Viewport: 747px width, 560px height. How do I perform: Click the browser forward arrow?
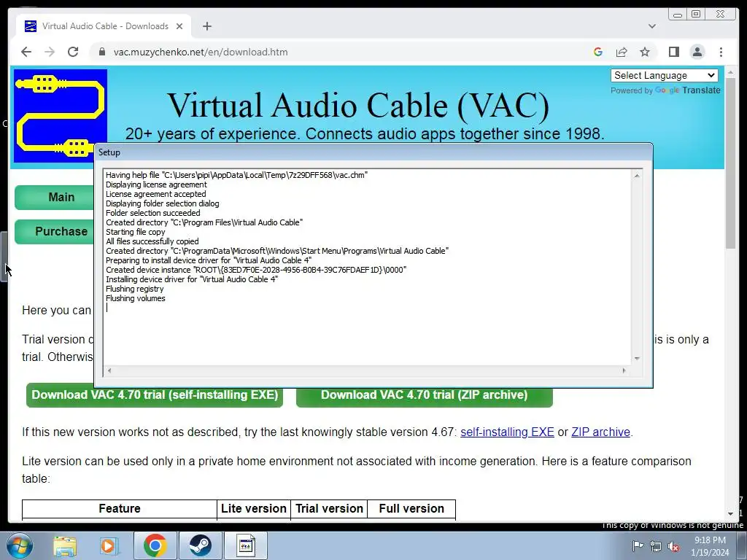(50, 52)
